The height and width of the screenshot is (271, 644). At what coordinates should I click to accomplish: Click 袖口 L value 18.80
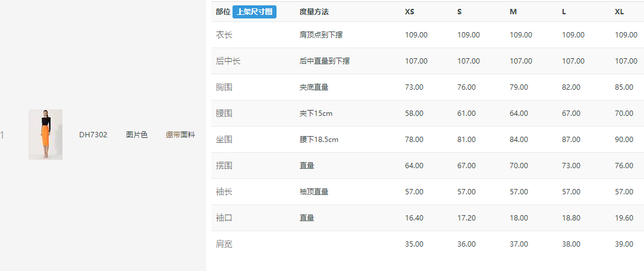point(571,218)
